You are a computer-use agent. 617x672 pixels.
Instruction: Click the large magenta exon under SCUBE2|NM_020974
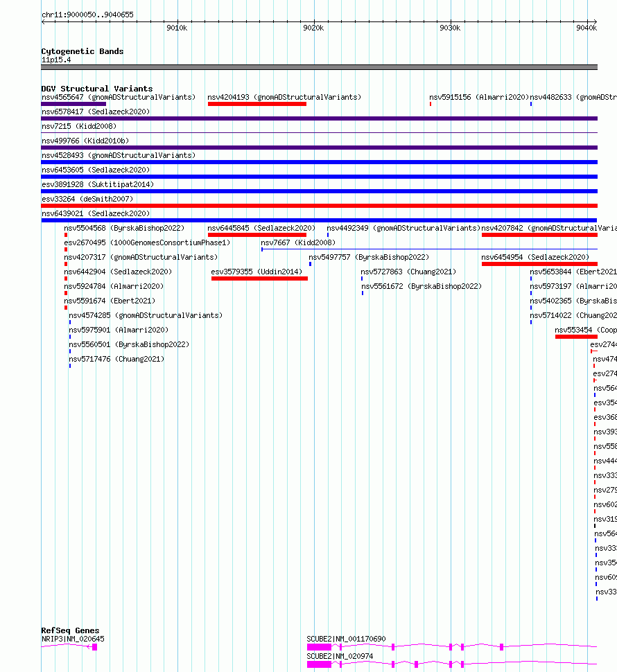point(319,664)
